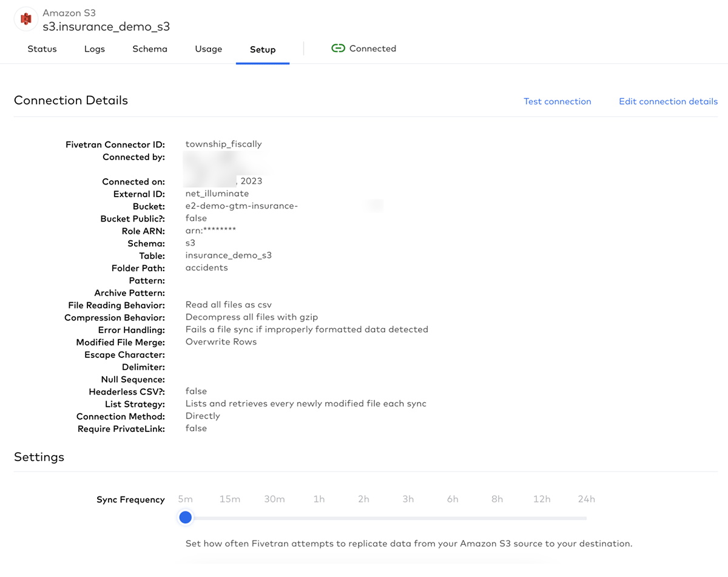Click the Folder Path value accidents

(x=206, y=268)
